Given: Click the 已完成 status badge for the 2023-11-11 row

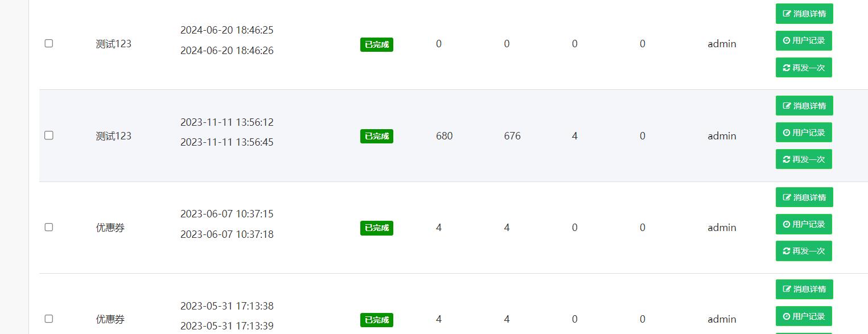Looking at the screenshot, I should point(377,136).
